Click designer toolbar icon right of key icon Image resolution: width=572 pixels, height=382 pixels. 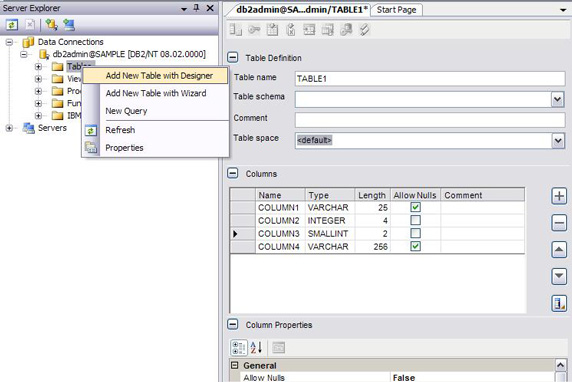[272, 30]
